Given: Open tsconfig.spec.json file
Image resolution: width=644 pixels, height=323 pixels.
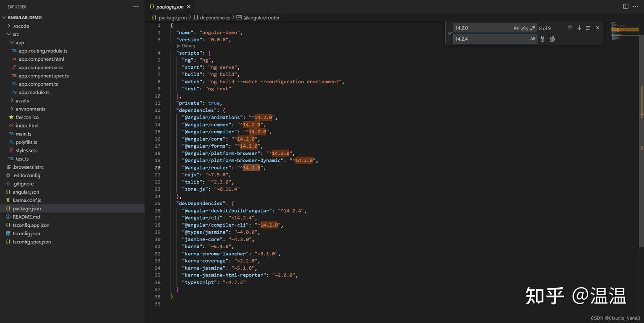Looking at the screenshot, I should point(72,242).
